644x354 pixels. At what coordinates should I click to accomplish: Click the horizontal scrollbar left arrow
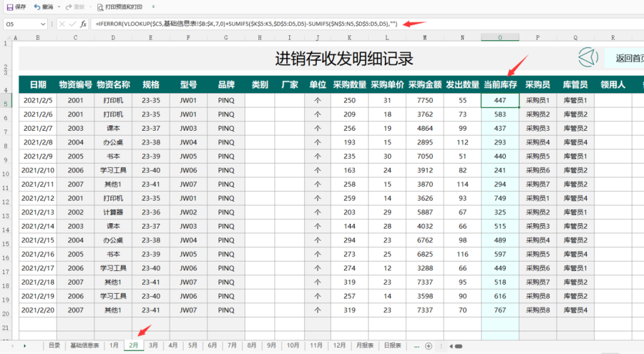[x=451, y=346]
